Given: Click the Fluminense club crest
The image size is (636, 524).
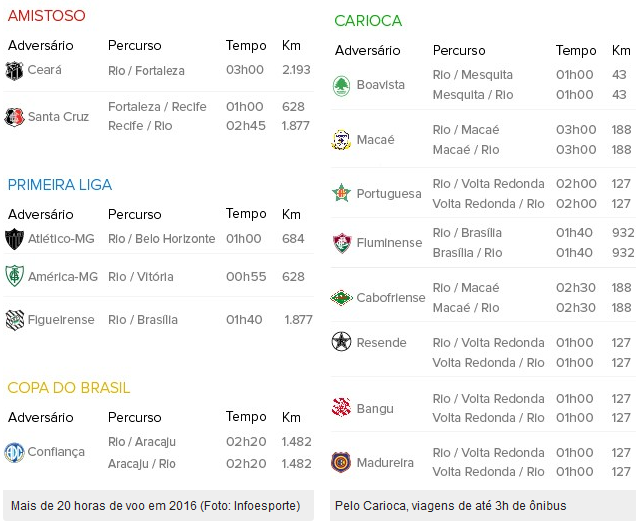Looking at the screenshot, I should pos(341,243).
